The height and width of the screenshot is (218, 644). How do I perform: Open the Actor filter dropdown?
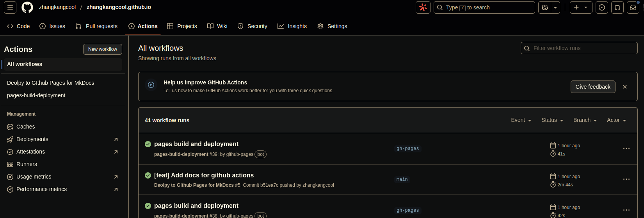pos(616,120)
